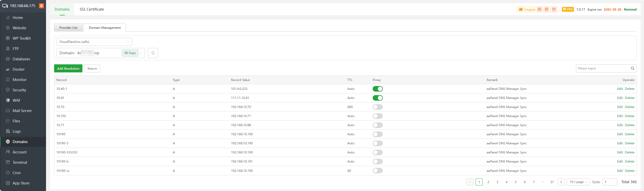The image size is (644, 191).
Task: Go to previous page arrow
Action: click(470, 182)
